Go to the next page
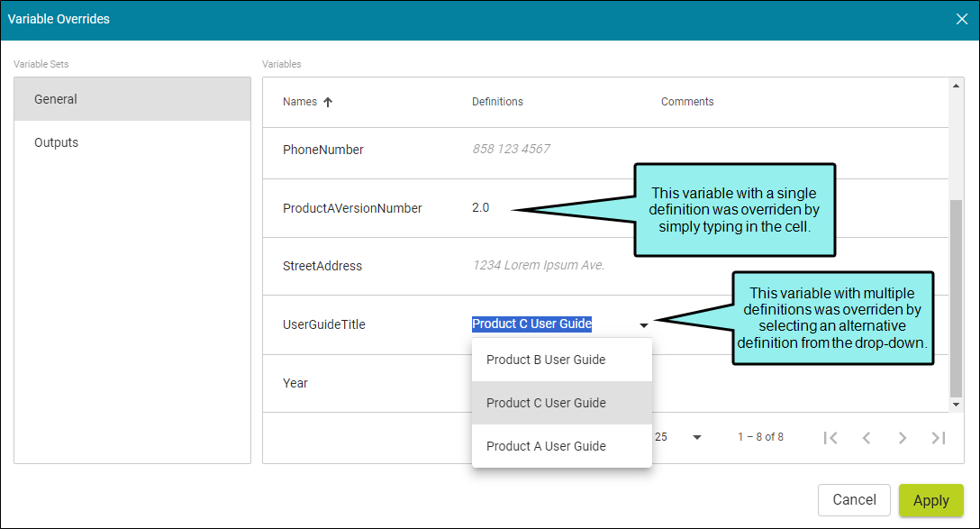 click(902, 438)
